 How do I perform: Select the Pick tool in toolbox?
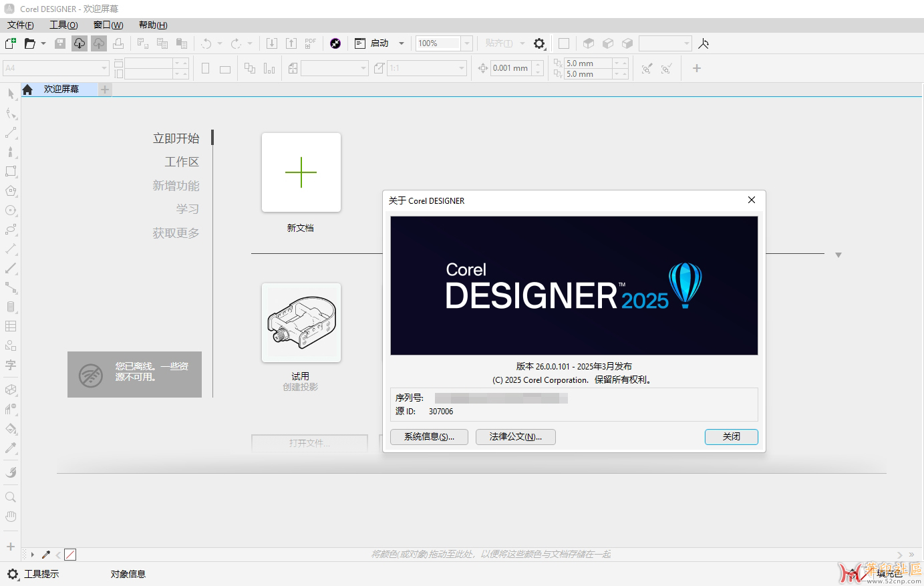11,94
